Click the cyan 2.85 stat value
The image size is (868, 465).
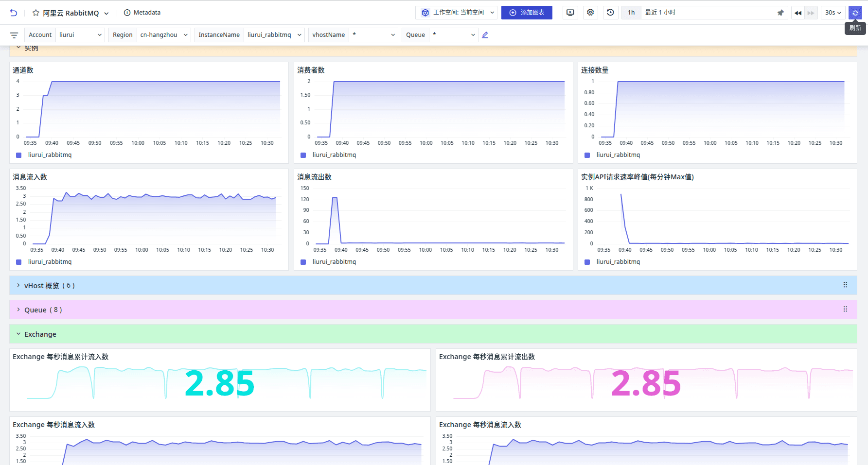(x=220, y=383)
